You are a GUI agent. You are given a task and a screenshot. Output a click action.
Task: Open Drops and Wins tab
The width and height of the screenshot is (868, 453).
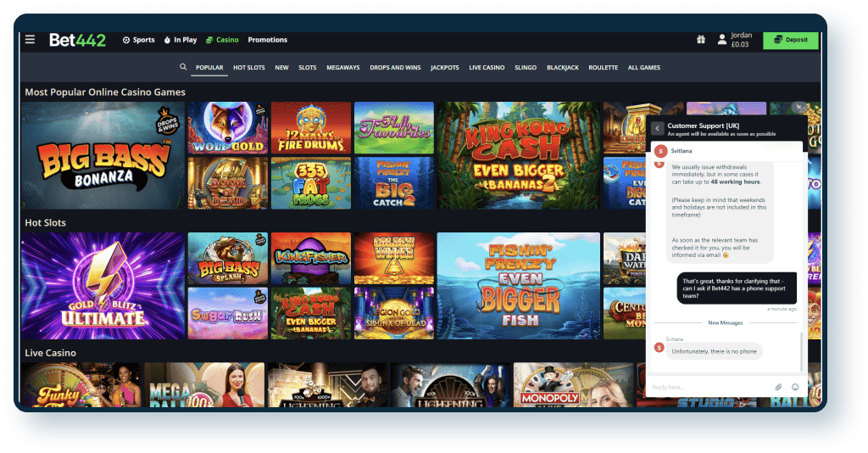(395, 68)
